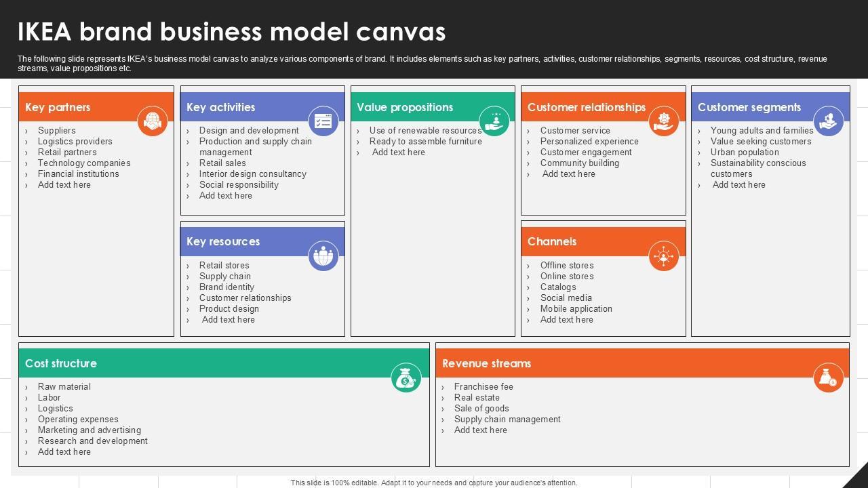Screen dimensions: 868x488
Task: Click 'Sustainability conscious customers' bullet
Action: (x=758, y=168)
